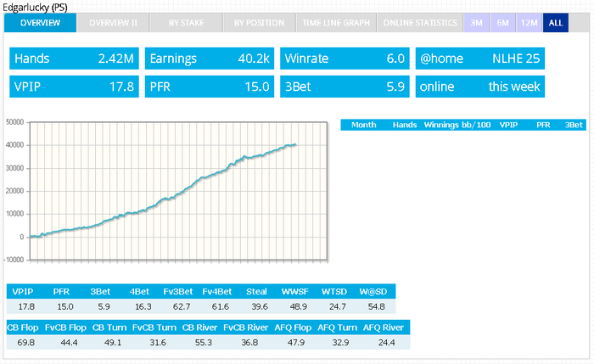Filter stats to the 3M period
Image resolution: width=594 pixels, height=364 pixels.
(476, 23)
